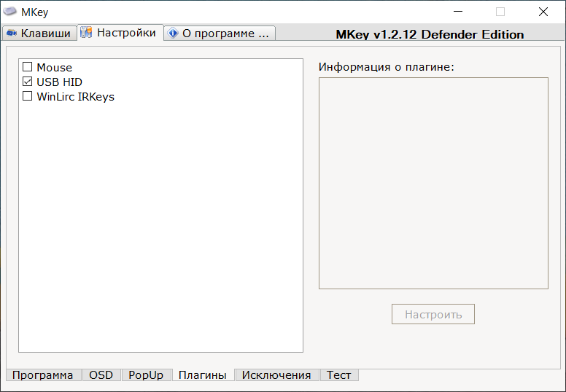The image size is (566, 392).
Task: Close the MKey window
Action: 543,12
